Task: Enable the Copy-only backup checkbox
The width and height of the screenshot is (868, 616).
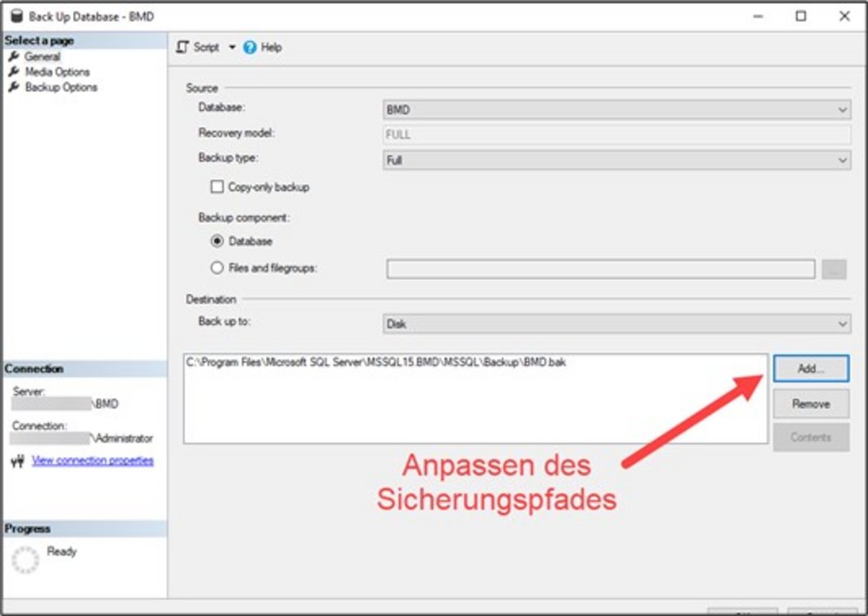Action: coord(217,187)
